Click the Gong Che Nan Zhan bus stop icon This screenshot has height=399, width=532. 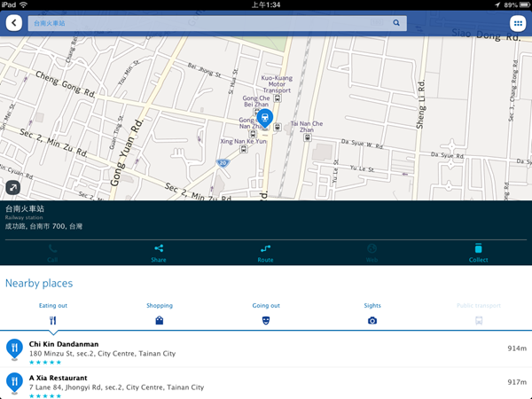[x=253, y=135]
